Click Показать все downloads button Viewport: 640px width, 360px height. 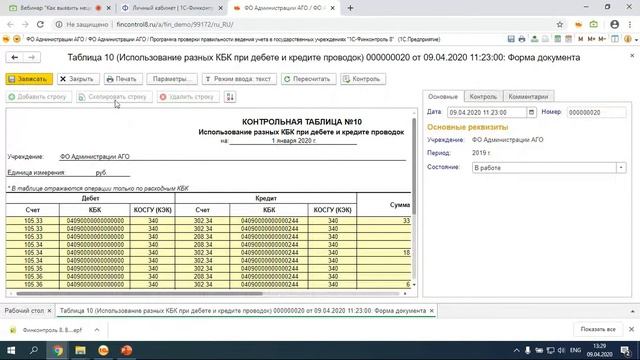[598, 329]
